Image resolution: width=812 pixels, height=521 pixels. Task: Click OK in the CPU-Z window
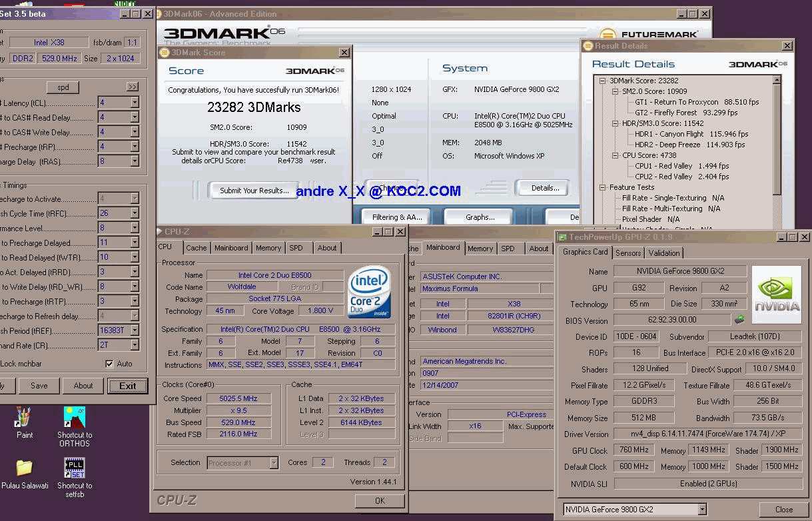coord(380,501)
